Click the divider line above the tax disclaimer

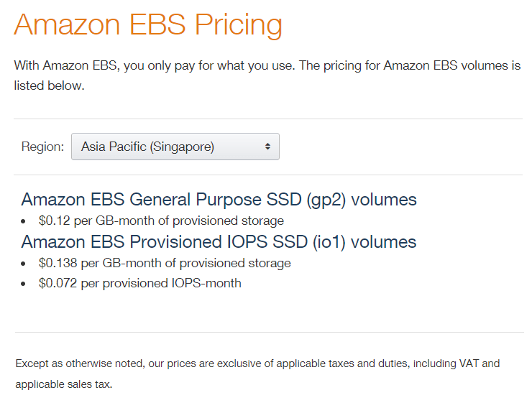267,332
